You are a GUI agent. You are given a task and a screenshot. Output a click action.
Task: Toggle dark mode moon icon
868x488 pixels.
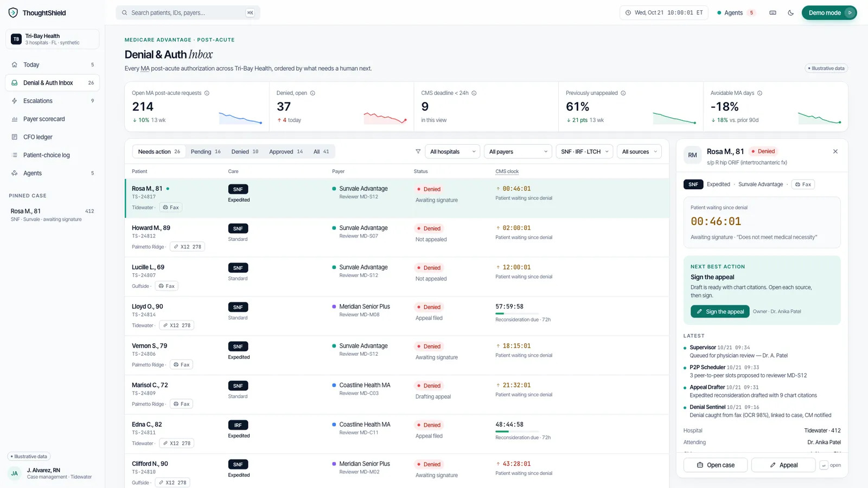coord(790,12)
